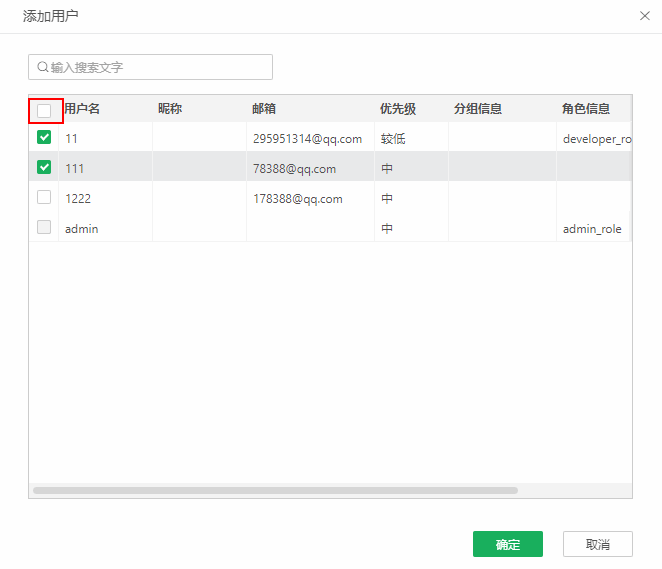Select username cell admin

[x=81, y=229]
